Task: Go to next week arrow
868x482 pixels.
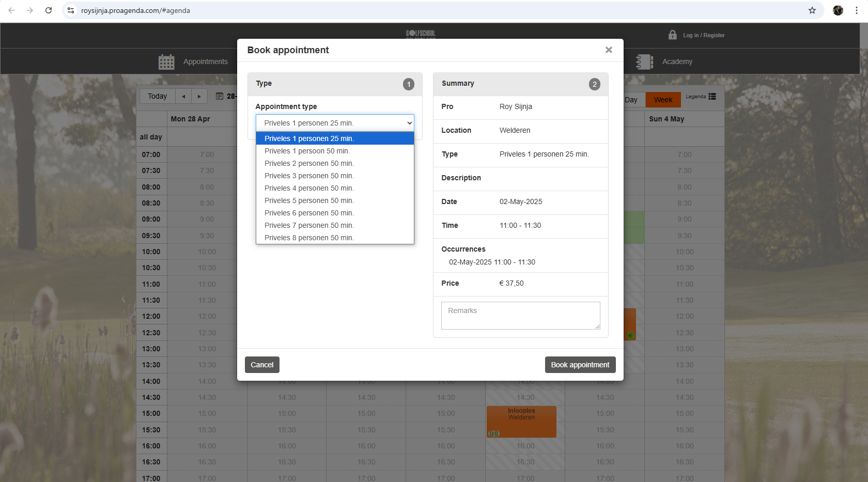Action: (x=199, y=97)
